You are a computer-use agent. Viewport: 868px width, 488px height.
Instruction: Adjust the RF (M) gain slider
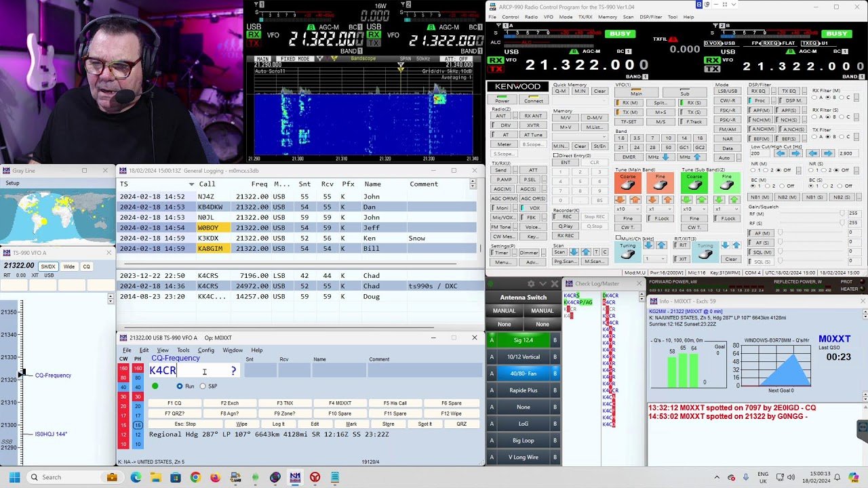pyautogui.click(x=811, y=213)
